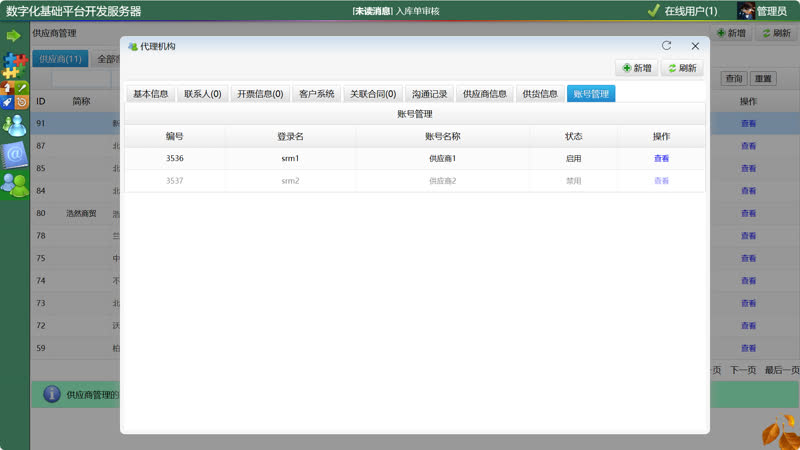Click the refresh arrow icon in dialog title
Viewport: 800px width, 450px height.
tap(667, 46)
